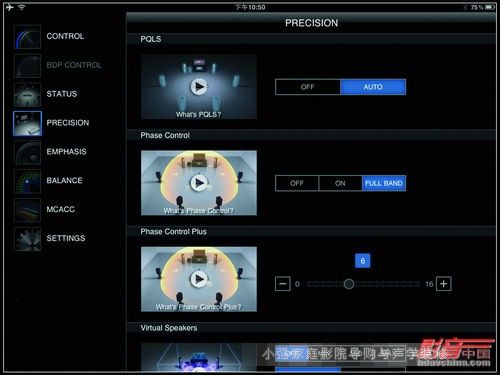Image resolution: width=500 pixels, height=375 pixels.
Task: Set Phase Control to FULL BAND
Action: [384, 183]
